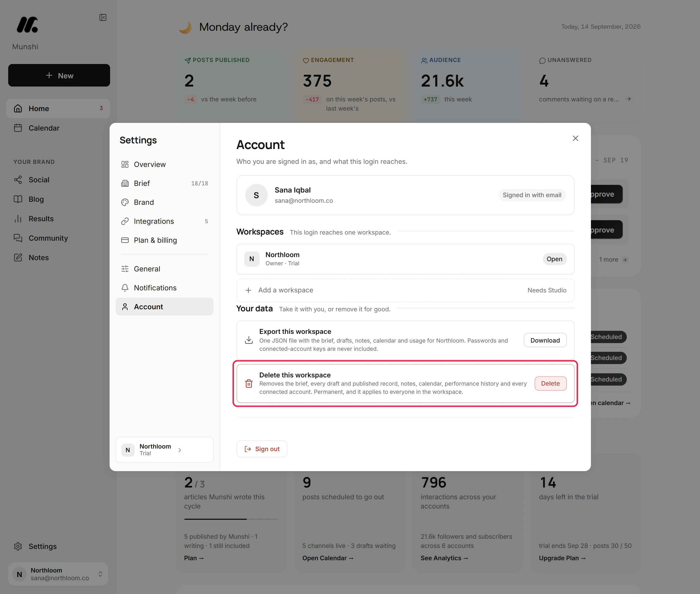Click the Brief building icon
This screenshot has height=594, width=700.
click(x=125, y=183)
